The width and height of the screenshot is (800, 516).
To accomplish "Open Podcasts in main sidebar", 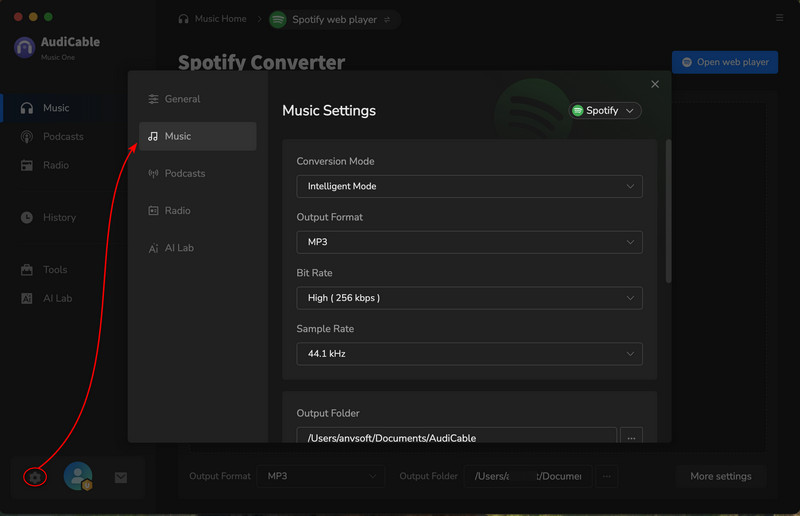I will (x=64, y=137).
